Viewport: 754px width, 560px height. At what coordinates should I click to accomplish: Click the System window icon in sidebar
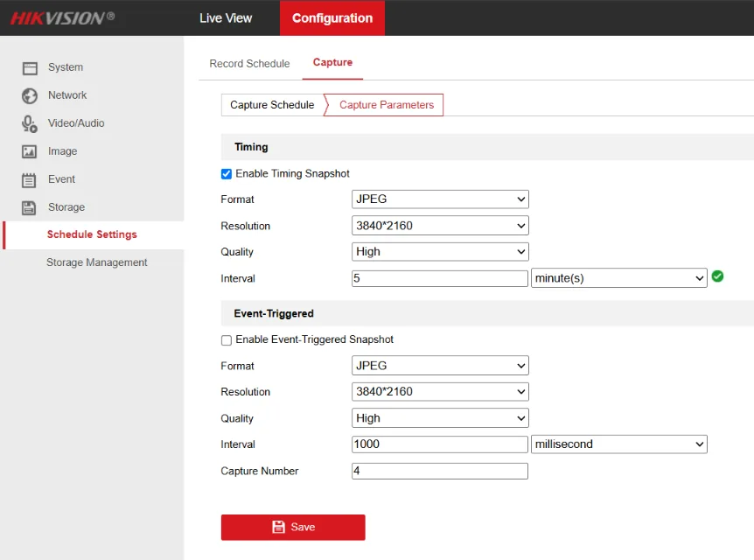pos(30,68)
